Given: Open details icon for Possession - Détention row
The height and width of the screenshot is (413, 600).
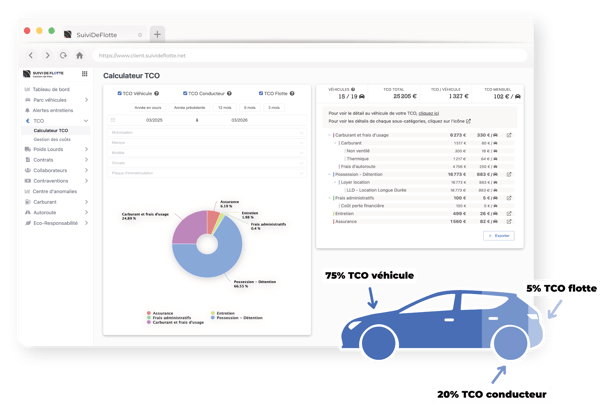Looking at the screenshot, I should pos(509,175).
